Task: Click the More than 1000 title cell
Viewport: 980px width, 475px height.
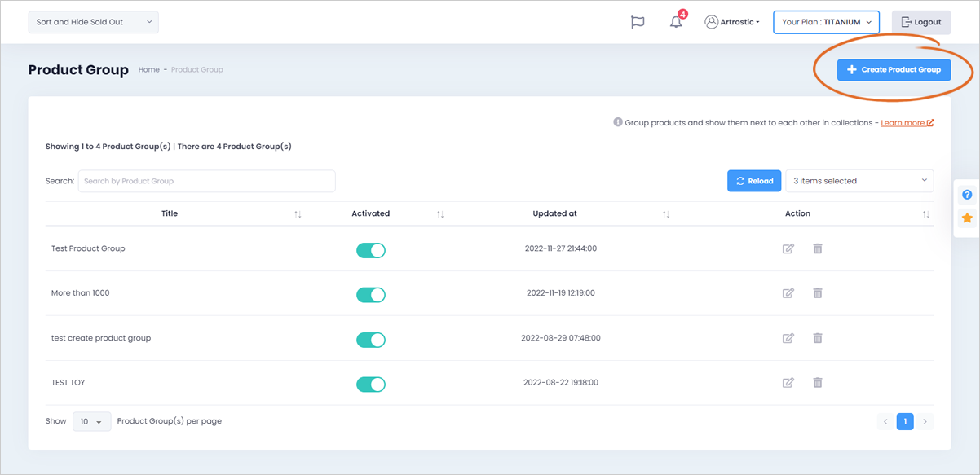Action: pyautogui.click(x=80, y=293)
